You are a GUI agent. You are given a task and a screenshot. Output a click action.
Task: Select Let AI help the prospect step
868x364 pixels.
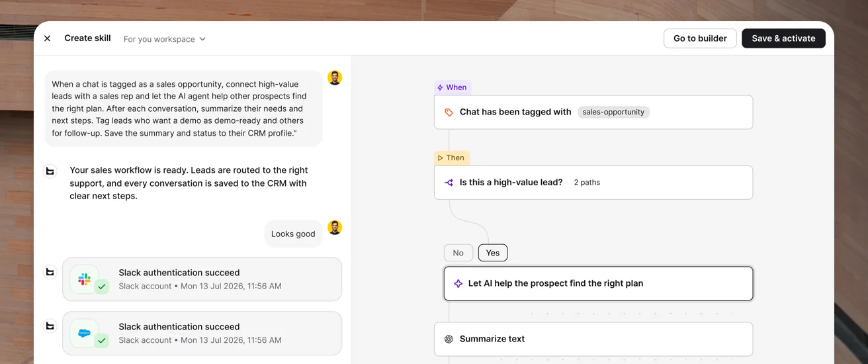[x=598, y=283]
